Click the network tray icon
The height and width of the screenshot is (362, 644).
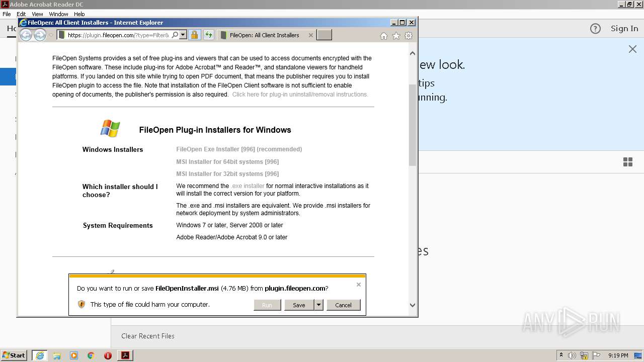point(584,355)
